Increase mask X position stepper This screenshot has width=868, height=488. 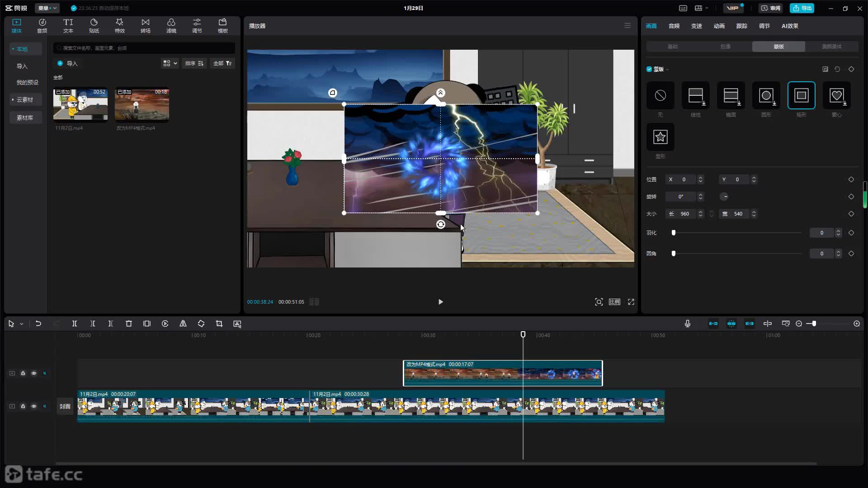(x=700, y=177)
